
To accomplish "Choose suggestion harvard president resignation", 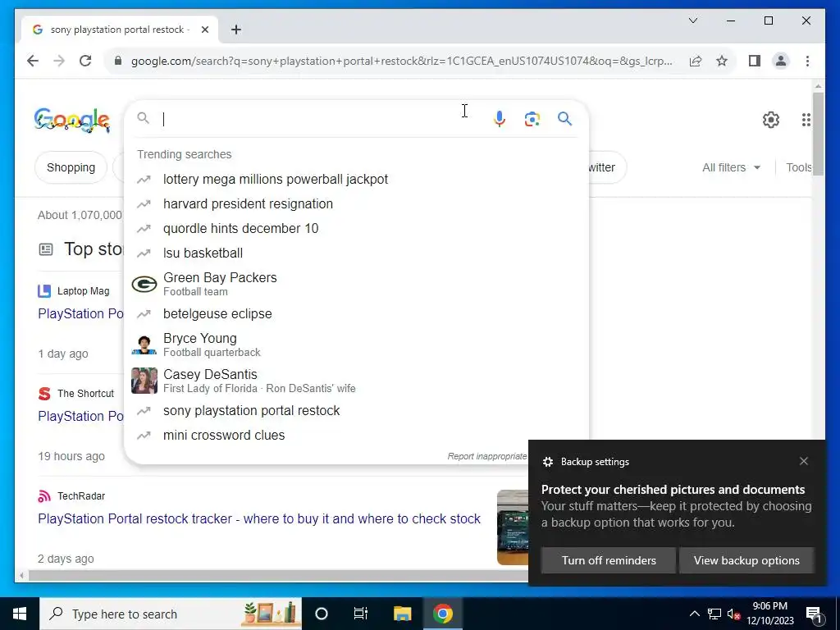I will [x=356, y=204].
